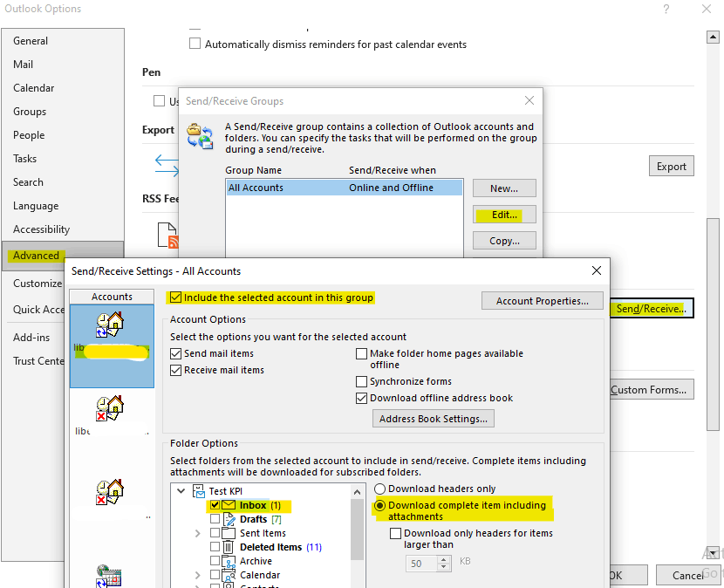724x588 pixels.
Task: Click Custom Forms... button
Action: click(651, 390)
